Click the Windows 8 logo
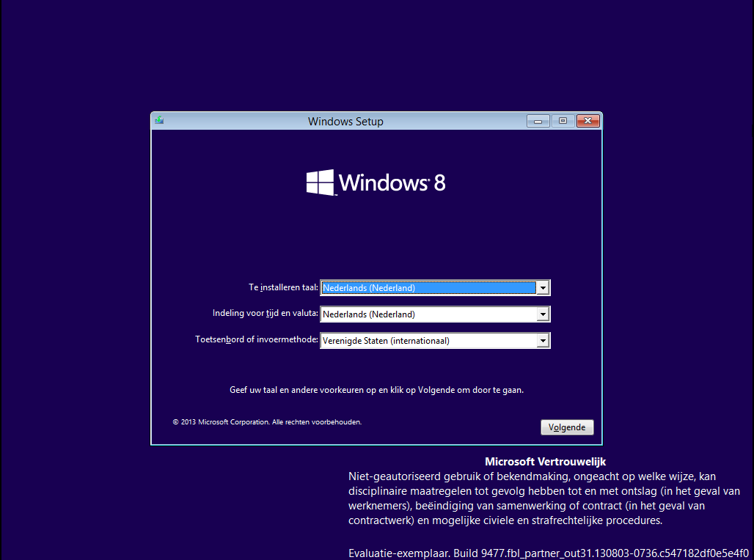754x560 pixels. point(376,183)
